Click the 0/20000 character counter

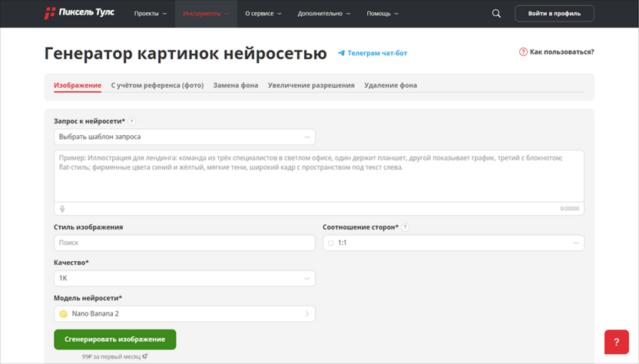click(569, 209)
